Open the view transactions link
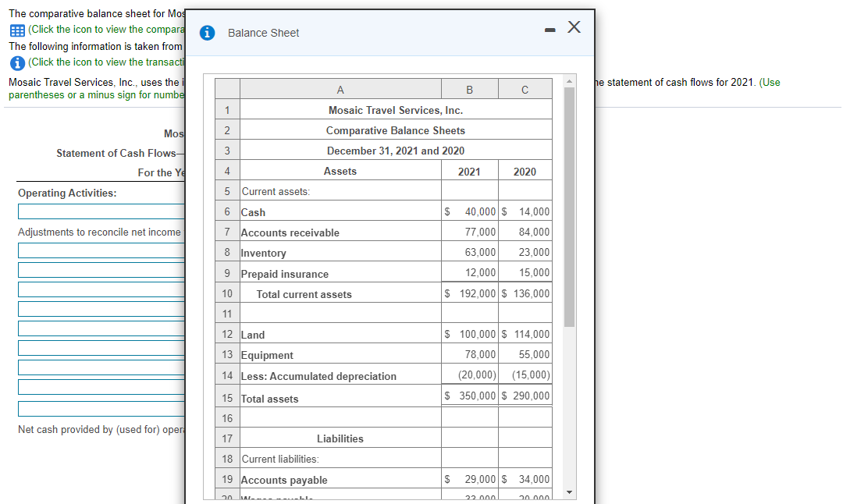Screen dimensions: 843x504 pos(106,62)
